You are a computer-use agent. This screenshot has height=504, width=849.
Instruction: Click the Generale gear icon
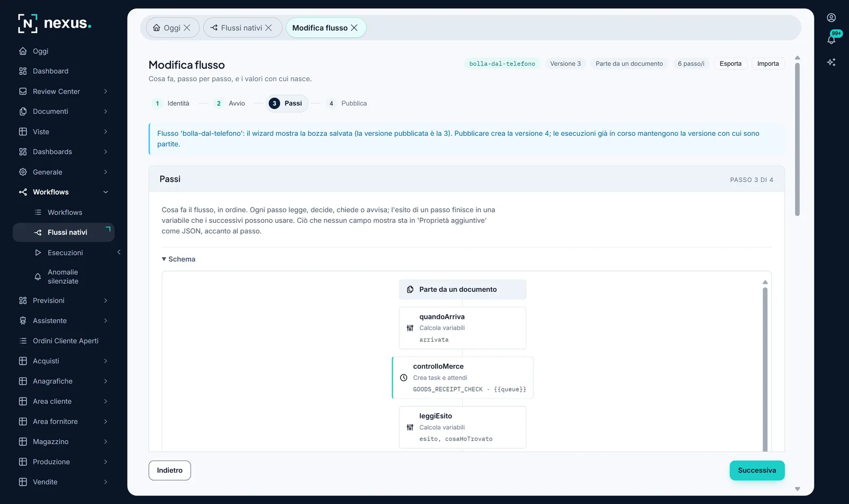(23, 172)
